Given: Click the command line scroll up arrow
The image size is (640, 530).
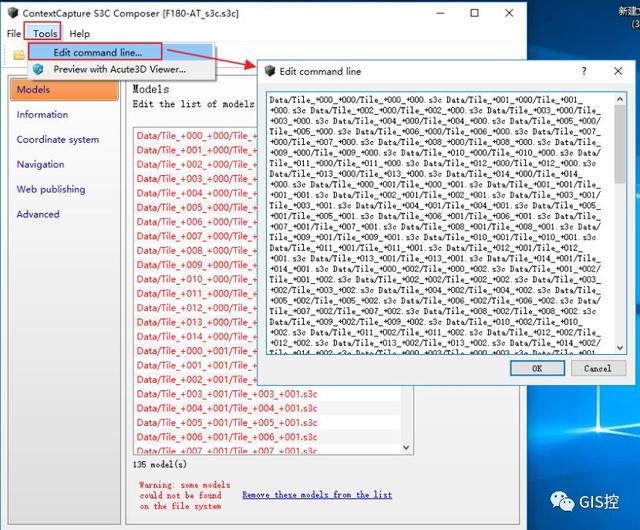Looking at the screenshot, I should click(620, 99).
